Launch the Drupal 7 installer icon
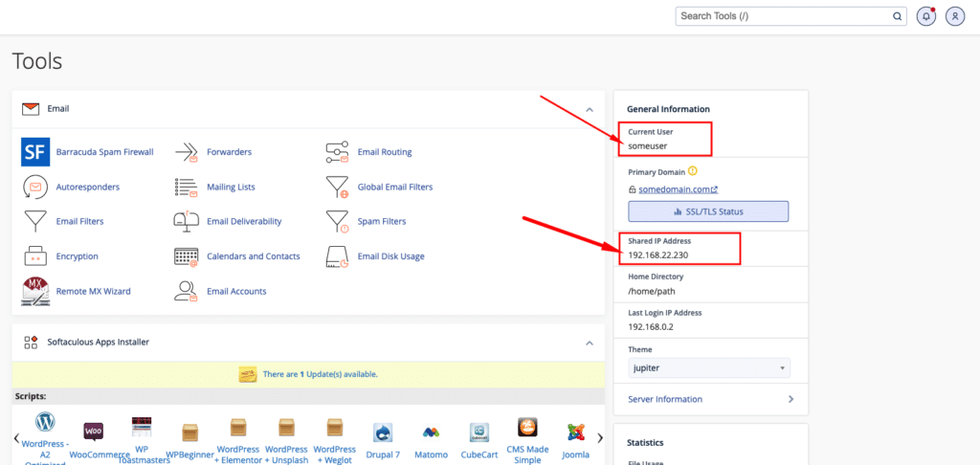The image size is (980, 465). [384, 432]
